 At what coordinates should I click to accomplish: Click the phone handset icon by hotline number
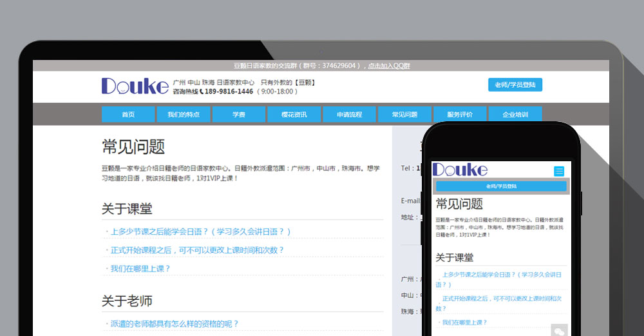201,92
